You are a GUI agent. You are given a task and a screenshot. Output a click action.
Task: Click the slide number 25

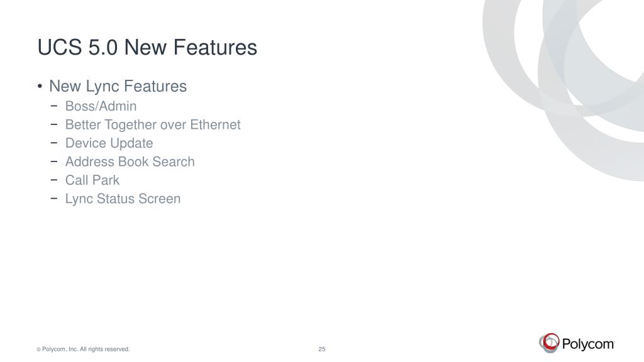pos(322,349)
